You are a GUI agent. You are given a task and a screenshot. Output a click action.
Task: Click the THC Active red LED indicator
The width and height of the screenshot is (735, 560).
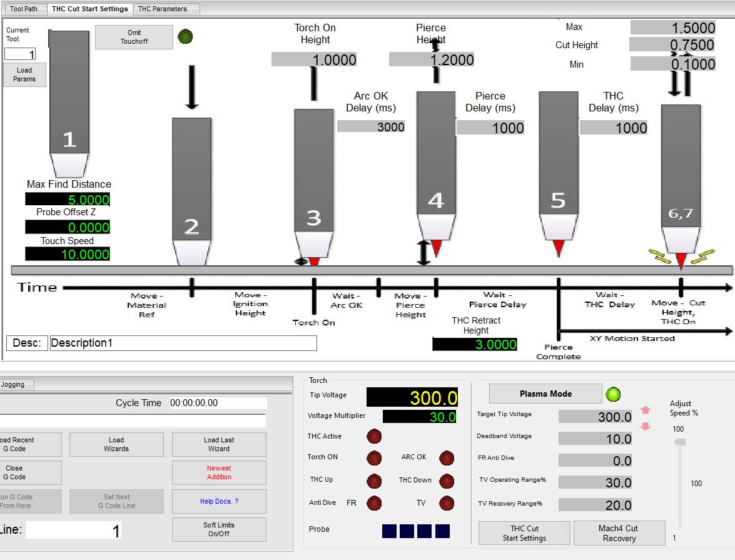coord(373,436)
